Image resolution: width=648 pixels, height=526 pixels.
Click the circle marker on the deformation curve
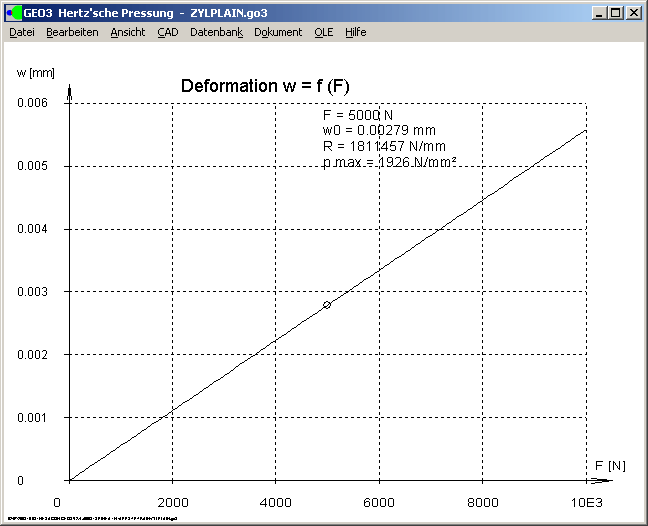327,304
